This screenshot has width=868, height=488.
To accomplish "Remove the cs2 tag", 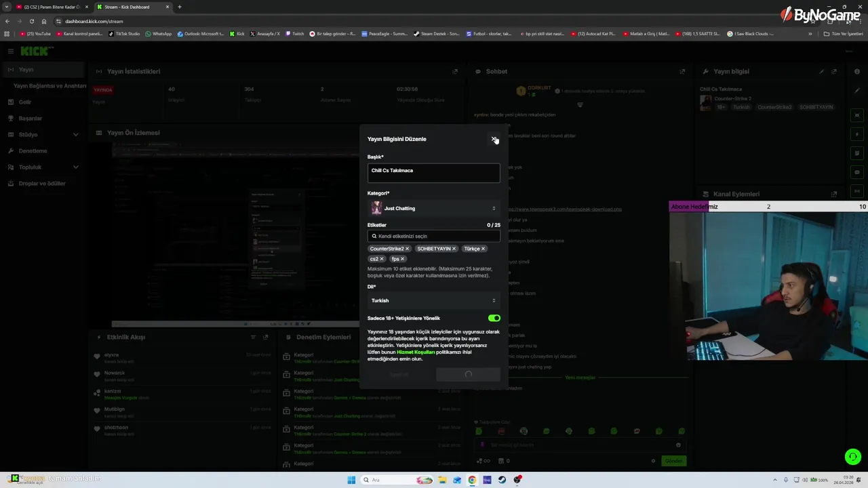I will click(x=382, y=259).
